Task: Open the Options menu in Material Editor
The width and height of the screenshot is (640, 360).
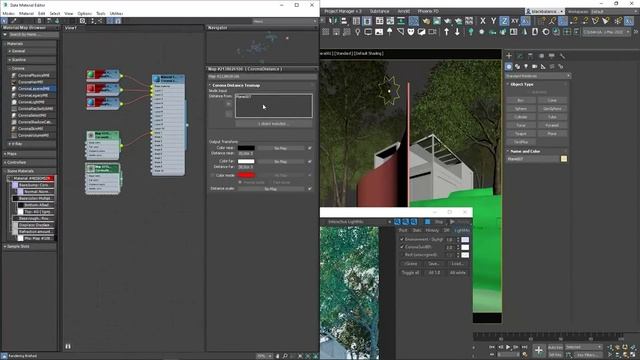Action: coord(84,13)
